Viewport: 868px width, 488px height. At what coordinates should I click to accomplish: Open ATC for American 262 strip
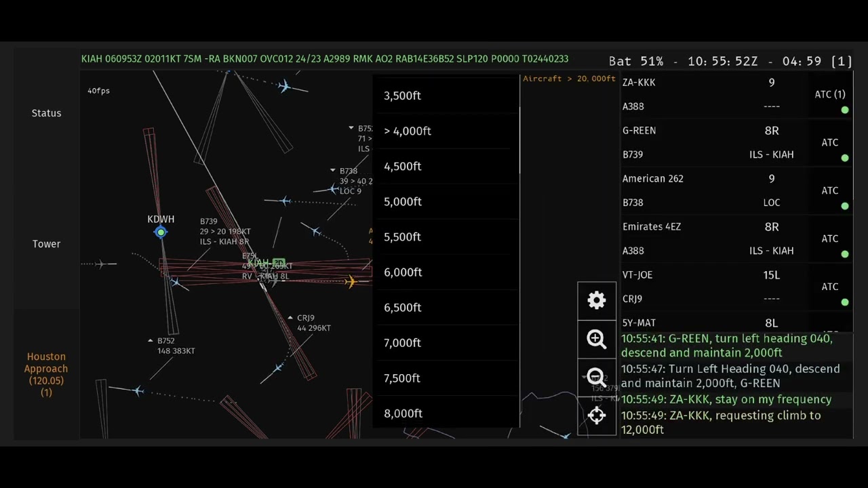(830, 191)
